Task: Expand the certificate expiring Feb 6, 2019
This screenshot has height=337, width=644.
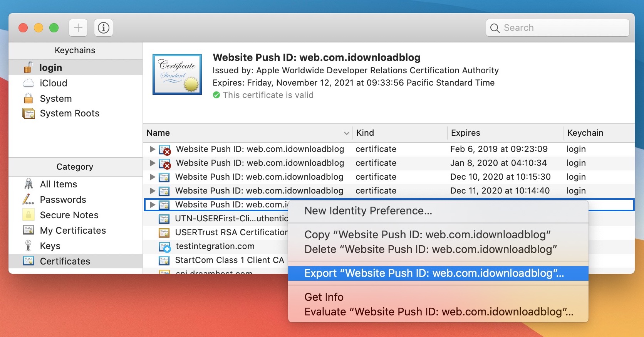Action: [x=152, y=149]
